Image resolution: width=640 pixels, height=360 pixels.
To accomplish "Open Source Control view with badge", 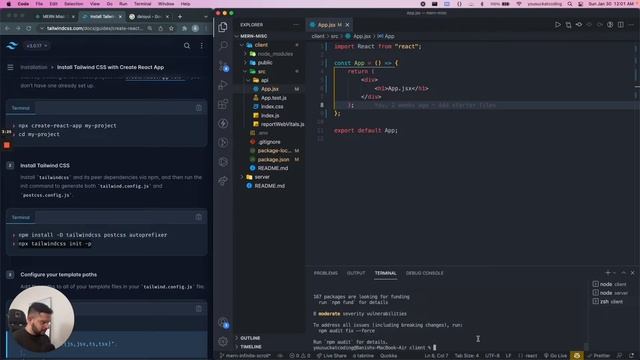I will (x=223, y=65).
